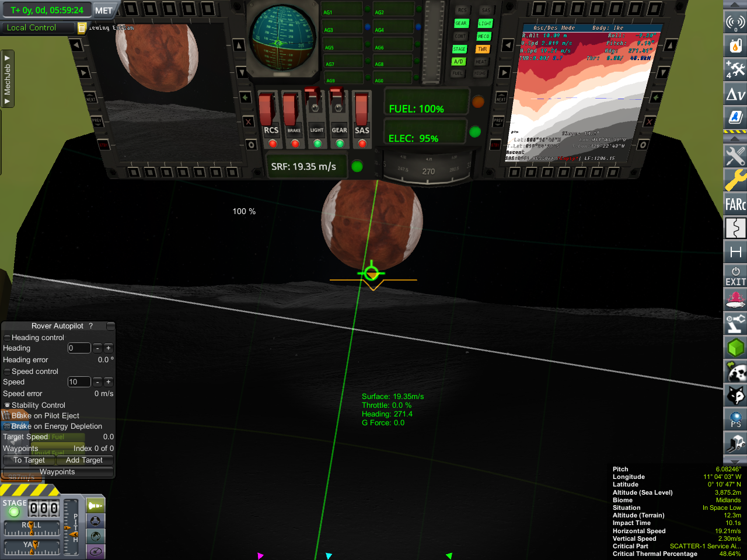Open the FARc toolbar icon
This screenshot has height=560, width=747.
pyautogui.click(x=735, y=204)
